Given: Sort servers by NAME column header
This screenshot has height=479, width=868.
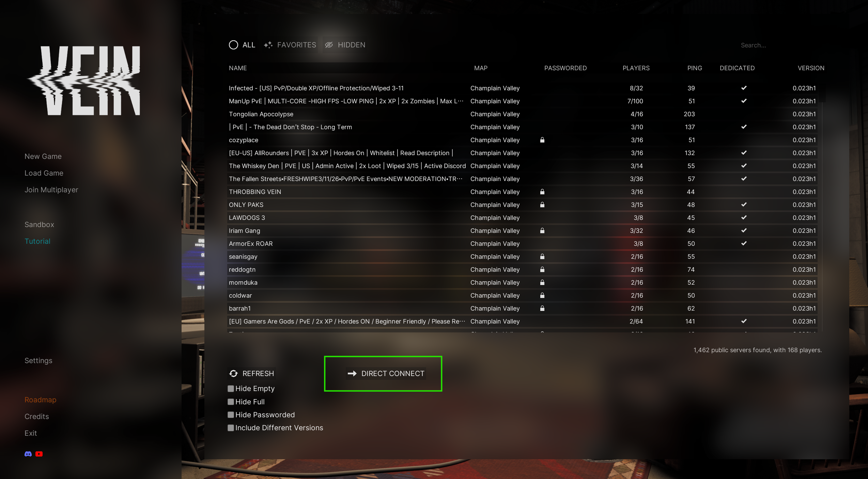Looking at the screenshot, I should click(x=238, y=68).
